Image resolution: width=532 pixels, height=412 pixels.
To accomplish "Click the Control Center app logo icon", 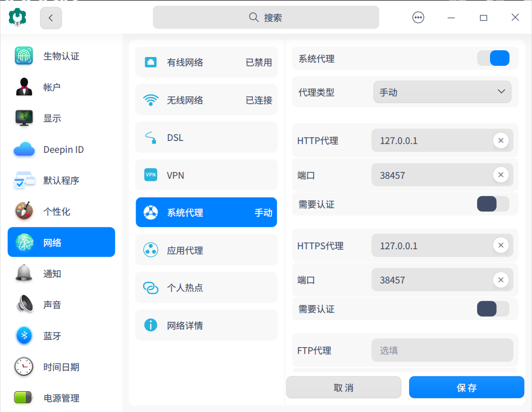I will click(17, 17).
